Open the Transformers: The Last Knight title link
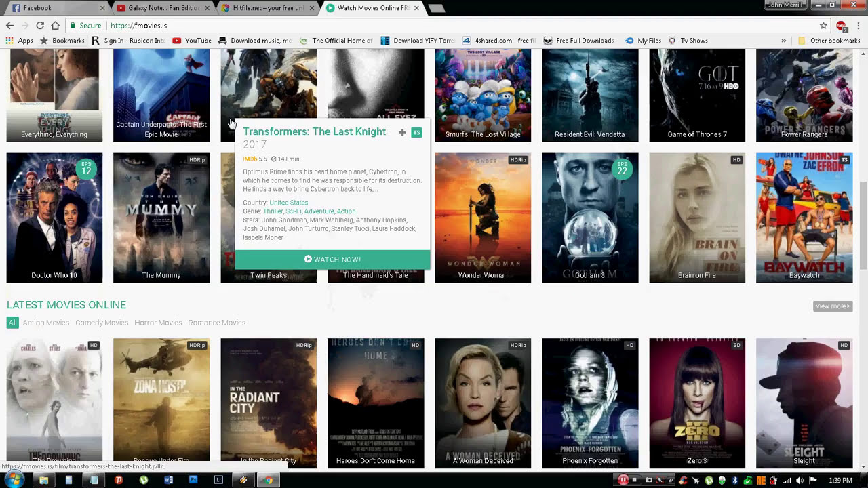 [x=314, y=131]
